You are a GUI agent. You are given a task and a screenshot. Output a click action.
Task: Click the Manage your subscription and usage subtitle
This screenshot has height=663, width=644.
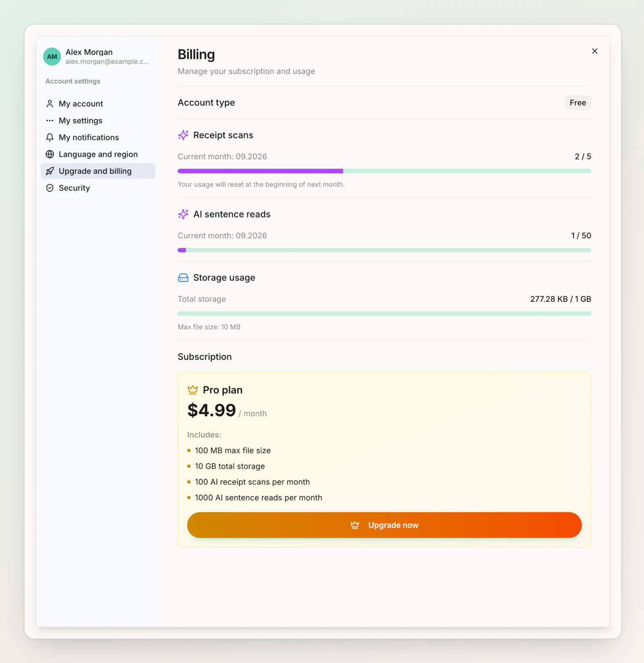click(246, 71)
